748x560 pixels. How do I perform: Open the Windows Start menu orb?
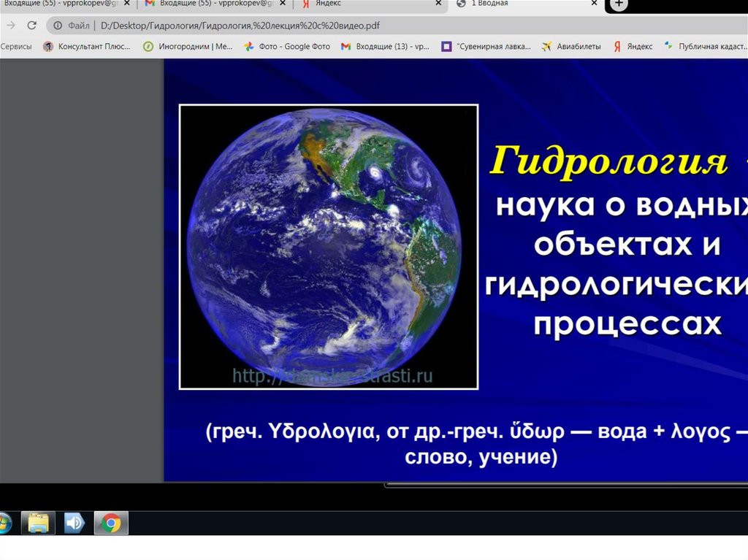[4, 523]
